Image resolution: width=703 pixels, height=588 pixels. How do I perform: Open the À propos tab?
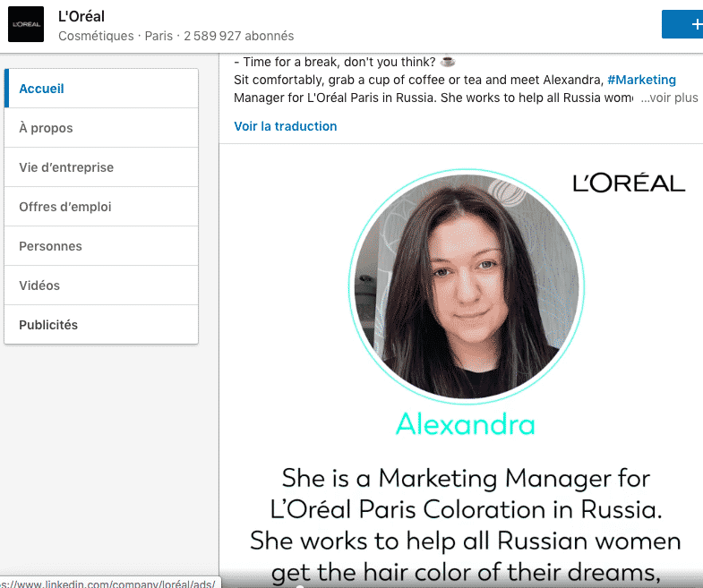(101, 128)
